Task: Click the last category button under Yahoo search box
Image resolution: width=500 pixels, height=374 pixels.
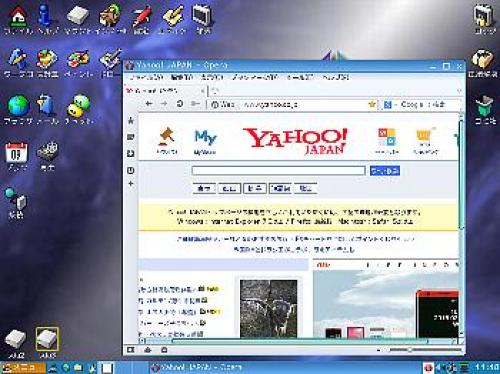Action: click(x=305, y=189)
